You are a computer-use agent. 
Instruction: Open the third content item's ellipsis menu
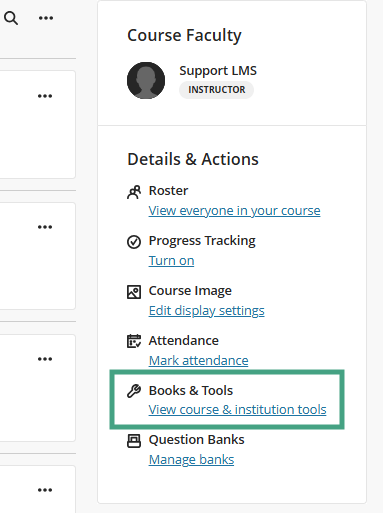(x=45, y=359)
